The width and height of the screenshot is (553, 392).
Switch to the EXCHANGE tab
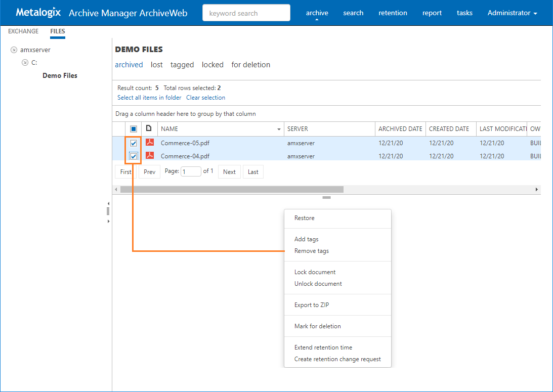click(23, 31)
